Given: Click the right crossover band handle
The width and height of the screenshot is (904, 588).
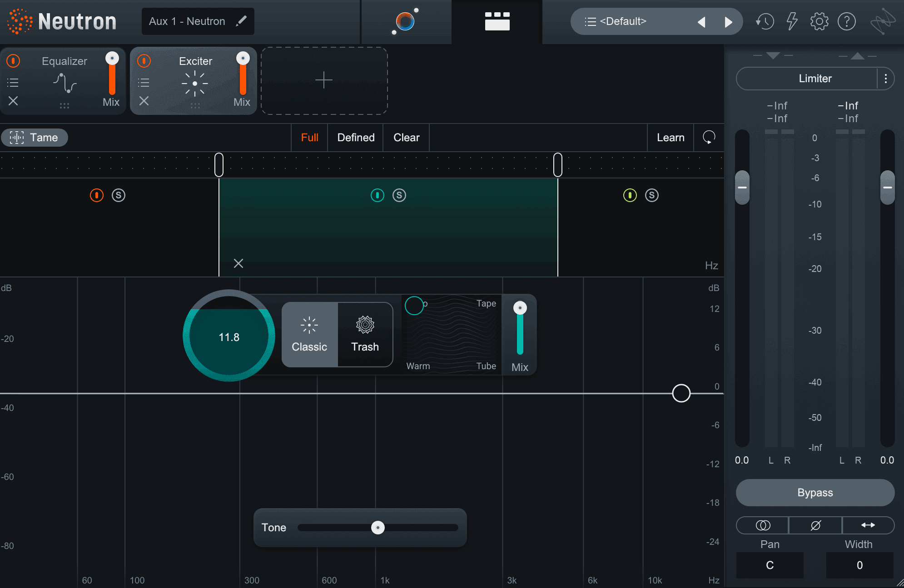Looking at the screenshot, I should (x=558, y=164).
